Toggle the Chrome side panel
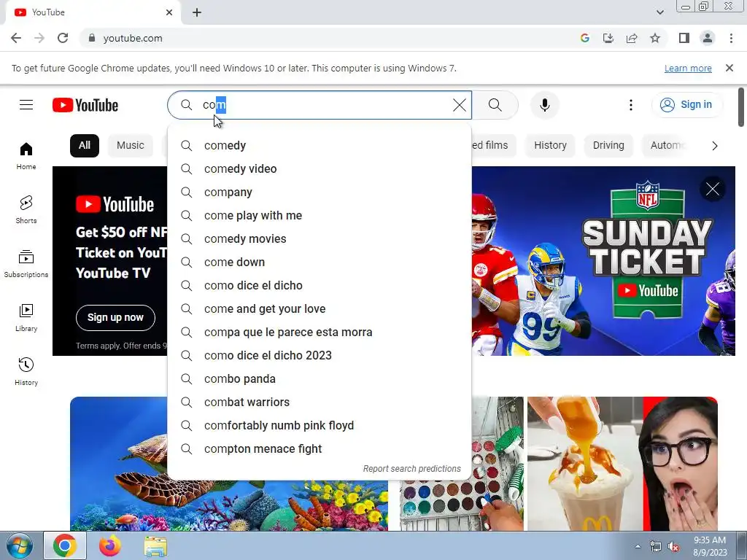The height and width of the screenshot is (560, 747). [x=684, y=38]
